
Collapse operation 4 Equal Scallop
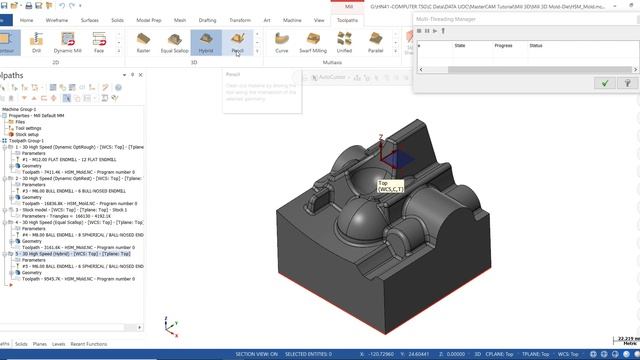click(5, 222)
